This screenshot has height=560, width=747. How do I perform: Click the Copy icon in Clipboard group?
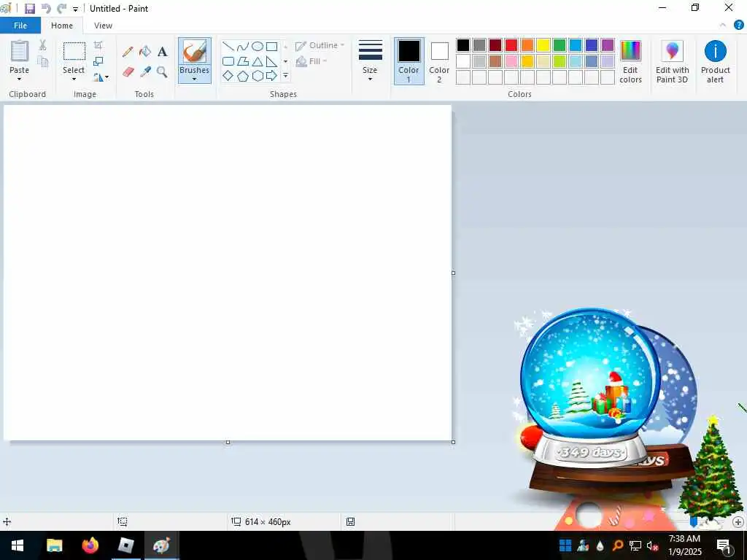(x=42, y=61)
